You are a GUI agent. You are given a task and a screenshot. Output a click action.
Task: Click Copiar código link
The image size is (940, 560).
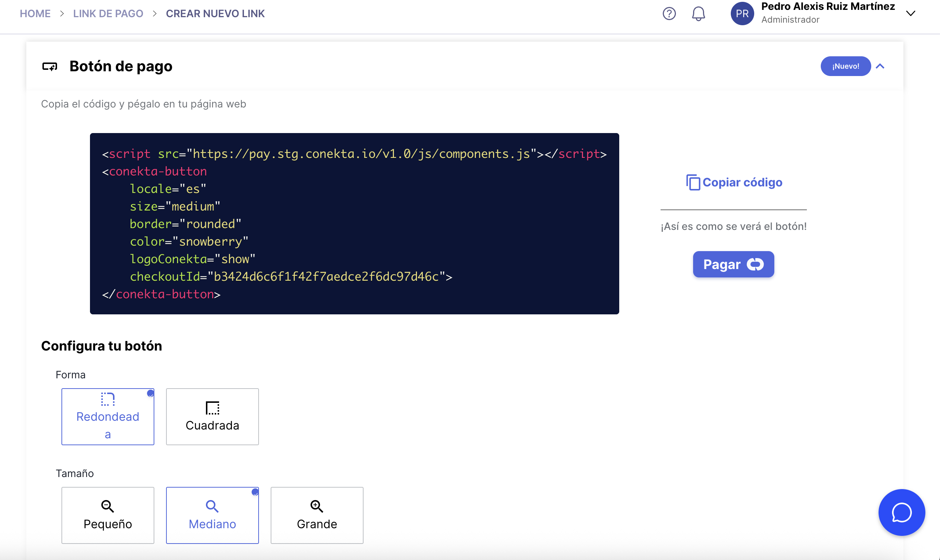click(742, 182)
